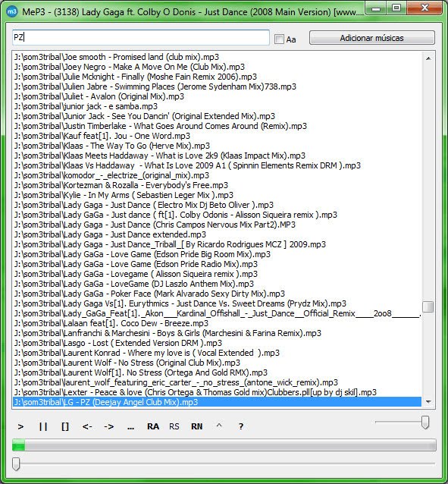Select 'LoveGame (DJ Laszlo Anthem Mix)' track
The width and height of the screenshot is (448, 484).
[x=218, y=284]
